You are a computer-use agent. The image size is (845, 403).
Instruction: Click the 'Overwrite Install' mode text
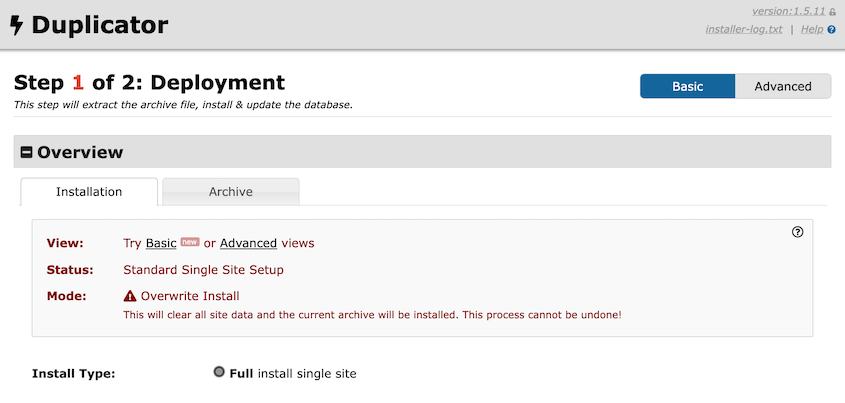(190, 296)
